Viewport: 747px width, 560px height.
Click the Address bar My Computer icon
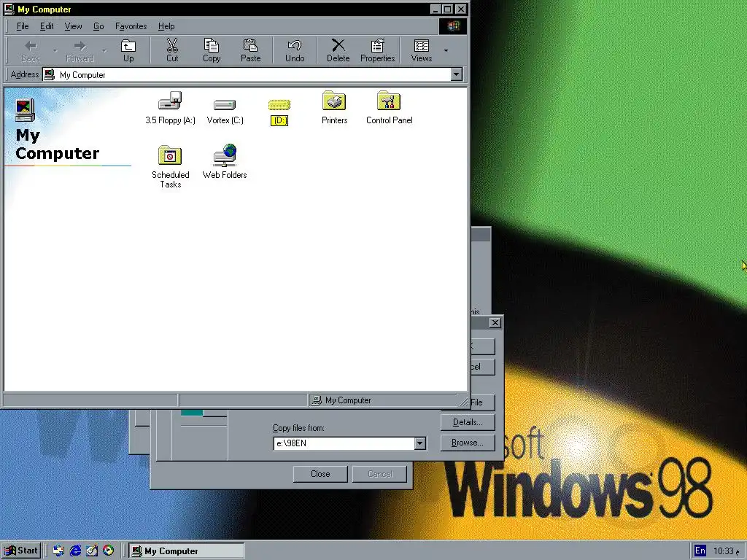[x=49, y=74]
